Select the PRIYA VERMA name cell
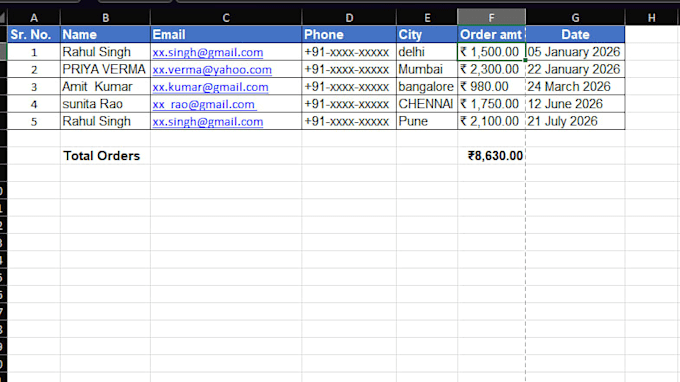The height and width of the screenshot is (382, 680). click(105, 69)
